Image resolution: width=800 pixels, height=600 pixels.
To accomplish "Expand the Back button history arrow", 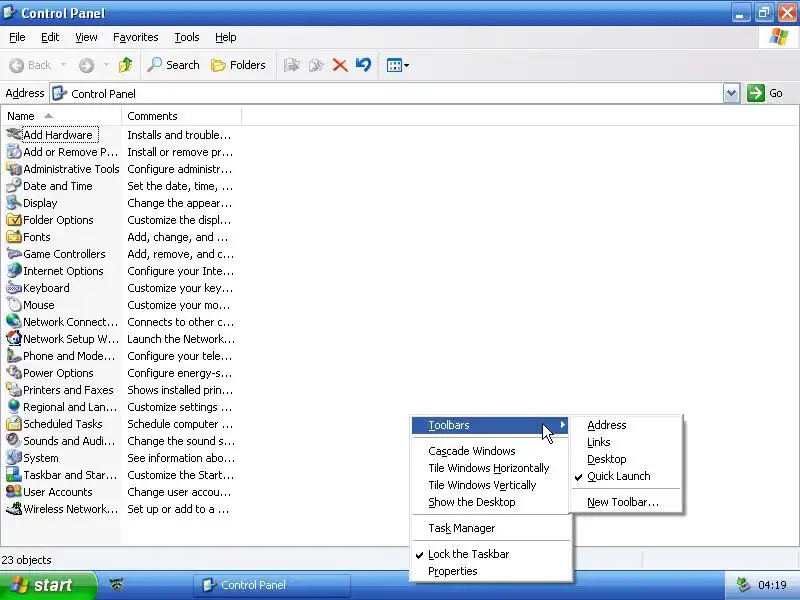I will [x=63, y=65].
